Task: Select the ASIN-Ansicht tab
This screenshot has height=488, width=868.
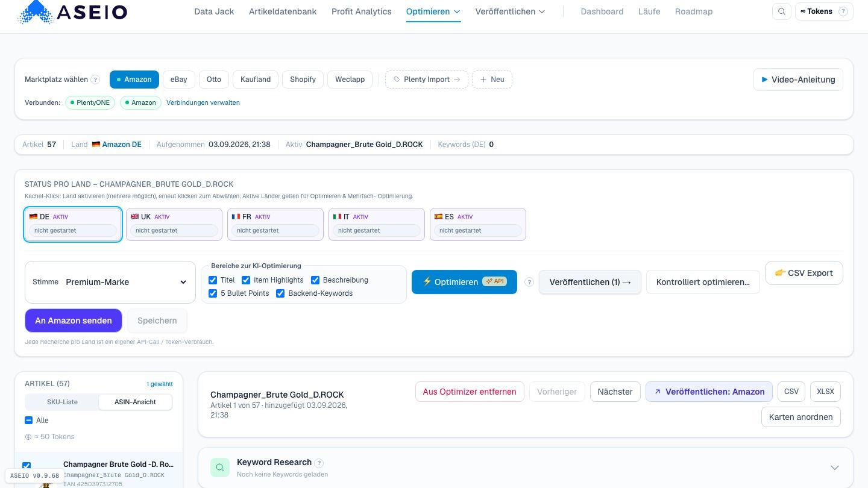Action: [135, 402]
